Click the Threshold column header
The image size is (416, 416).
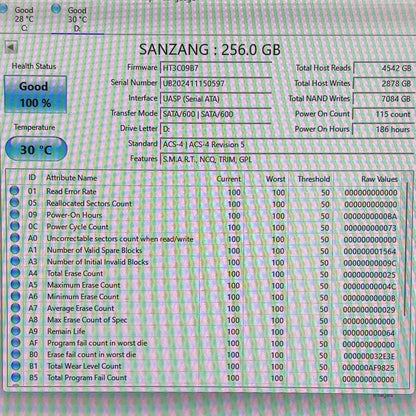(314, 179)
